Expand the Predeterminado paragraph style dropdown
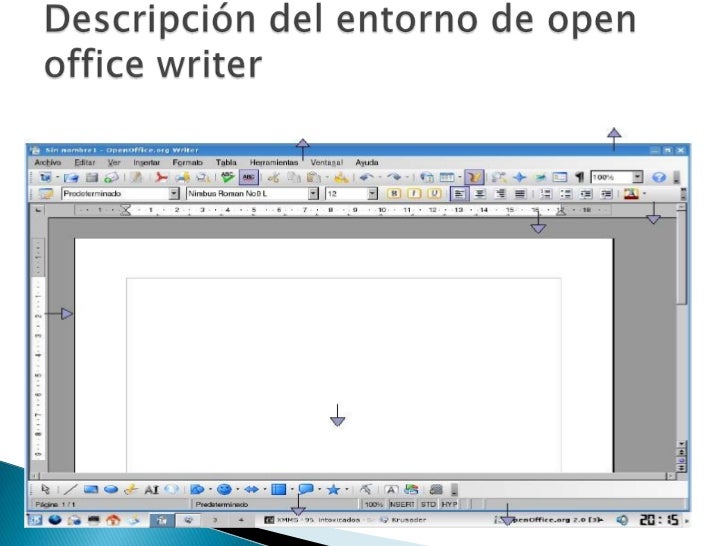This screenshot has width=728, height=546. [174, 194]
